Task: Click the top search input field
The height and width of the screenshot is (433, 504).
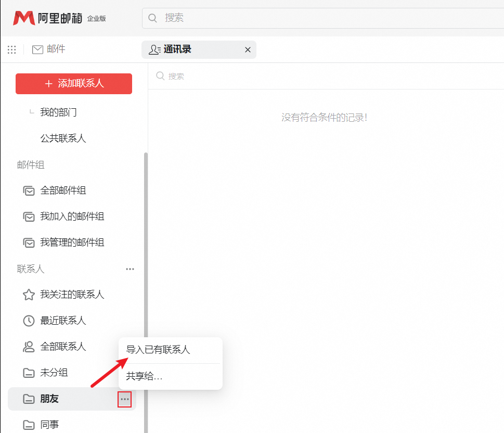Action: 234,17
